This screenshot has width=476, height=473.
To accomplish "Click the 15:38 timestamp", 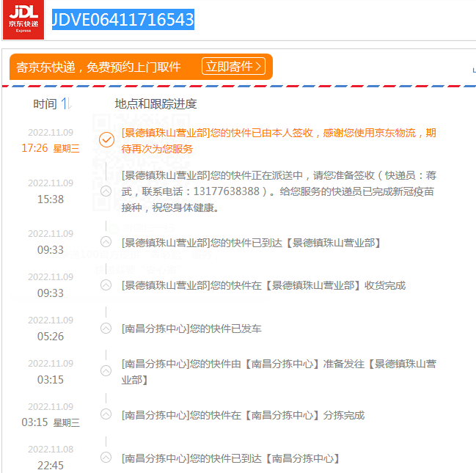I will [51, 199].
